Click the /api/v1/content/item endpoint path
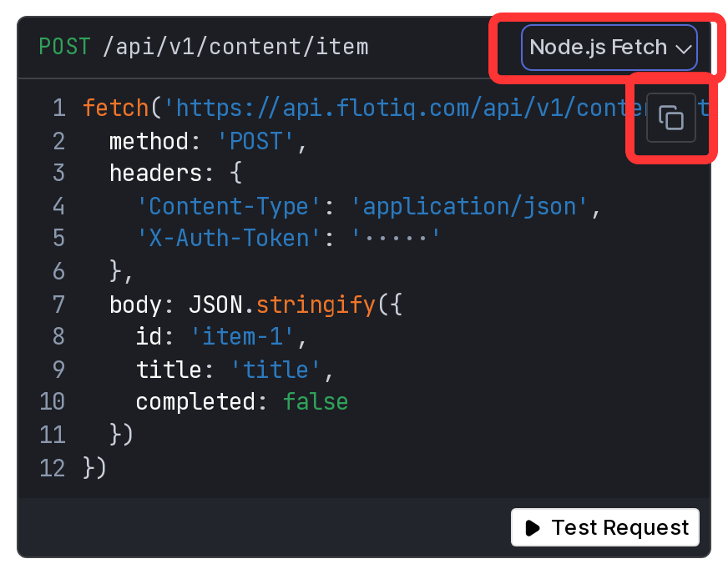Screen dimensions: 728x574 point(235,47)
